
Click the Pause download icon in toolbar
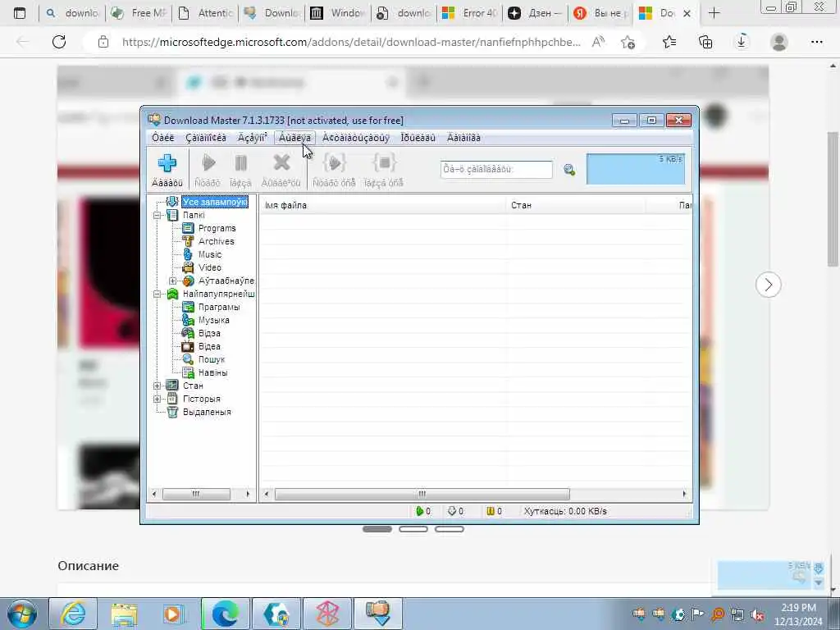click(x=240, y=163)
